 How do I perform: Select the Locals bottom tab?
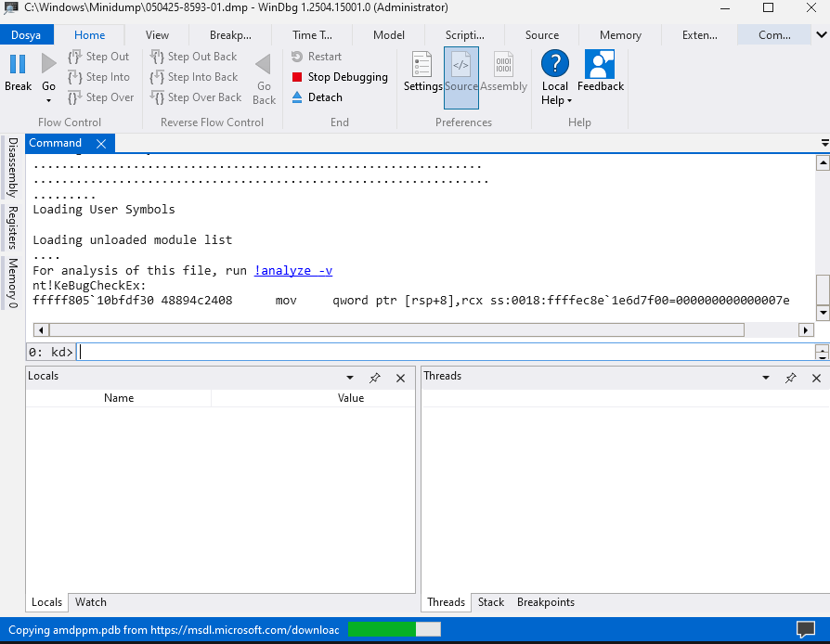tap(46, 602)
